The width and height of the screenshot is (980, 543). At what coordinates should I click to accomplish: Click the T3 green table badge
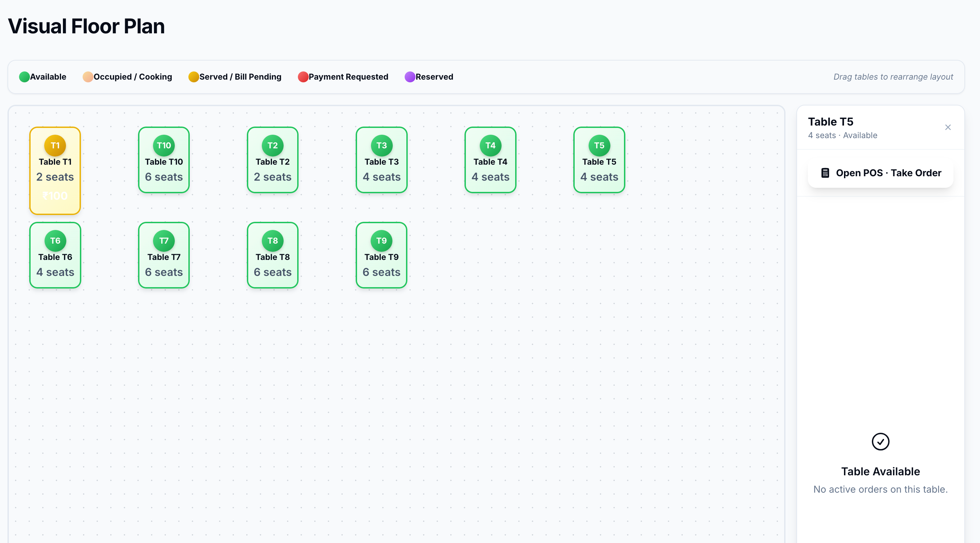[381, 145]
